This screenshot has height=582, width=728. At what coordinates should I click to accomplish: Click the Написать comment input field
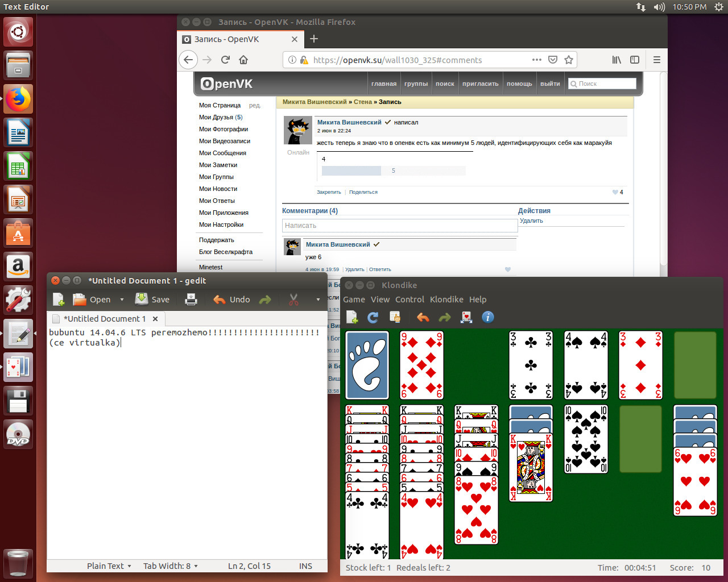point(399,226)
